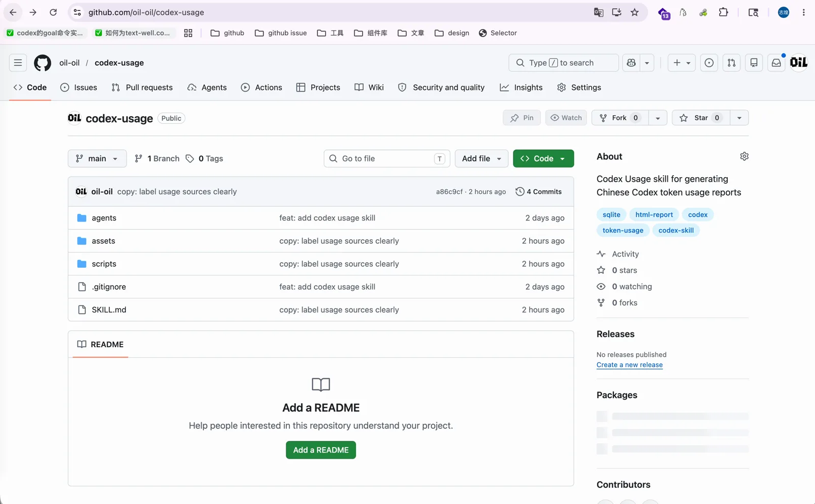Open the Projects tab
This screenshot has height=504, width=815.
pyautogui.click(x=318, y=88)
